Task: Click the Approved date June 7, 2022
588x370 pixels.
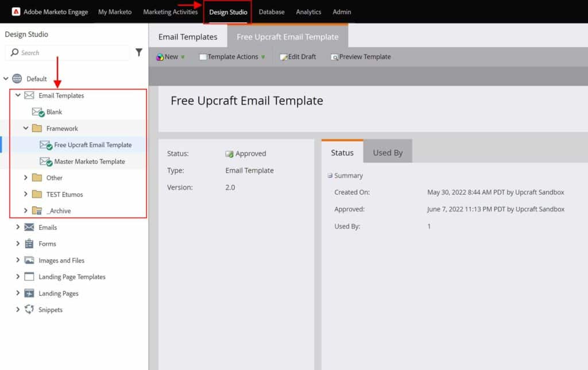Action: [x=496, y=209]
